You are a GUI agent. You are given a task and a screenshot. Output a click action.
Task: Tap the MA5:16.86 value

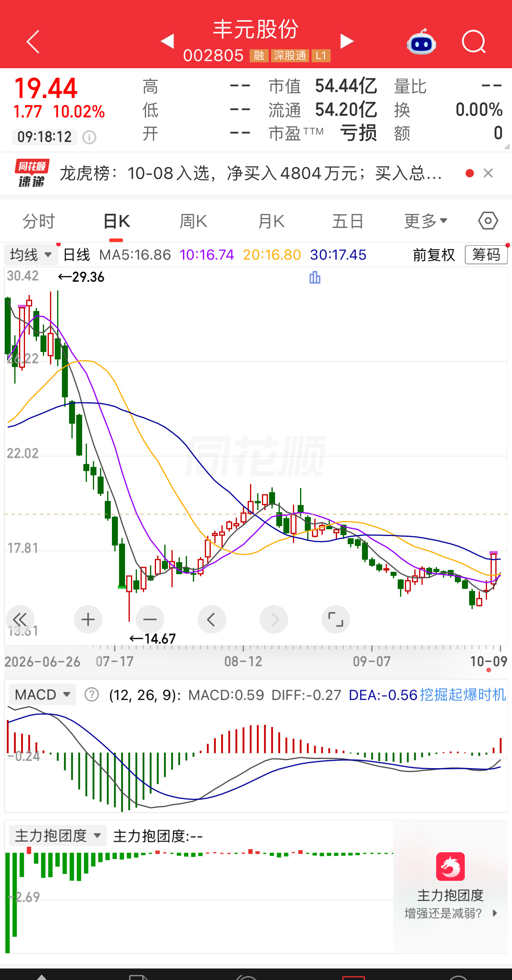135,255
